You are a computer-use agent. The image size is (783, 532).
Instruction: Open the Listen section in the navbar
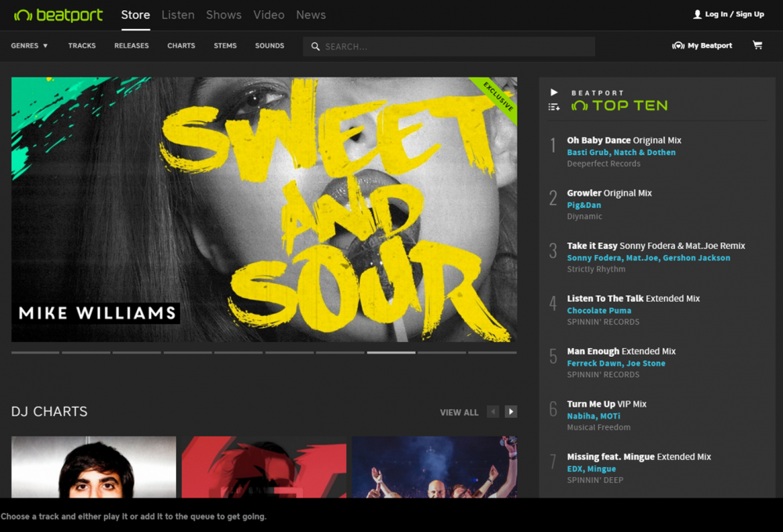point(178,14)
